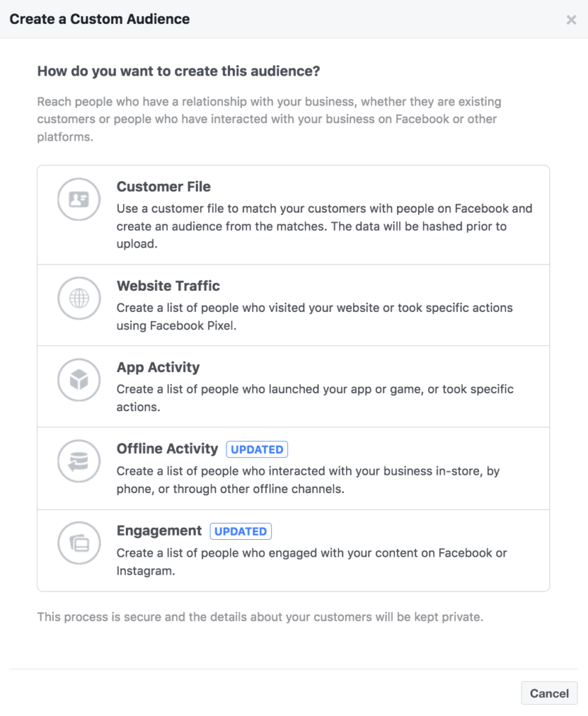Screen dimensions: 588x716
Task: Close the Create a Custom Audience dialog
Action: pos(571,20)
